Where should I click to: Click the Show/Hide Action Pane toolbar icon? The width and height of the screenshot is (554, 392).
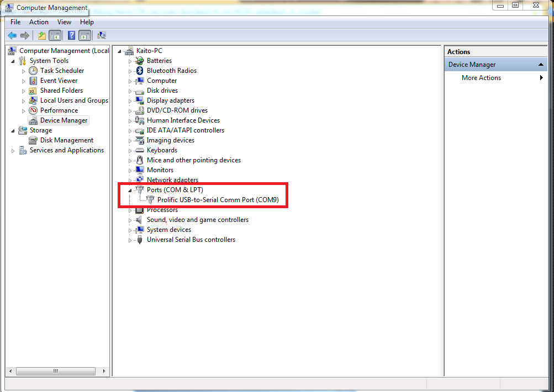click(85, 35)
